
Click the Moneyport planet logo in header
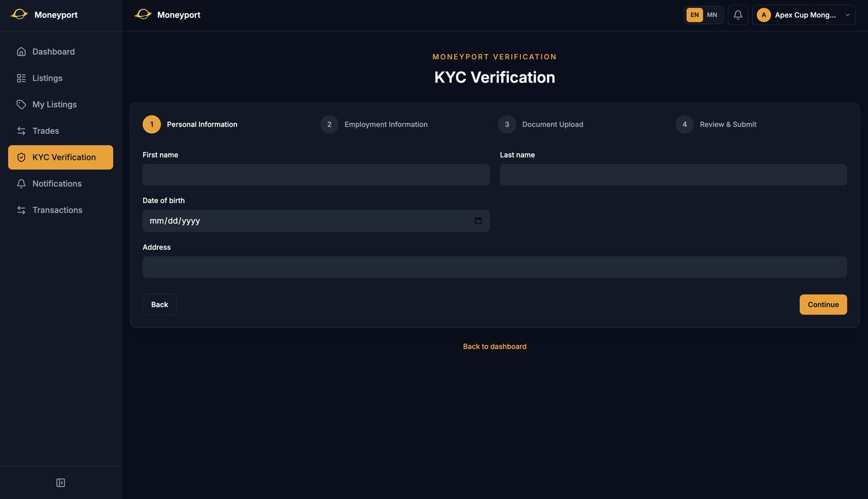click(143, 15)
